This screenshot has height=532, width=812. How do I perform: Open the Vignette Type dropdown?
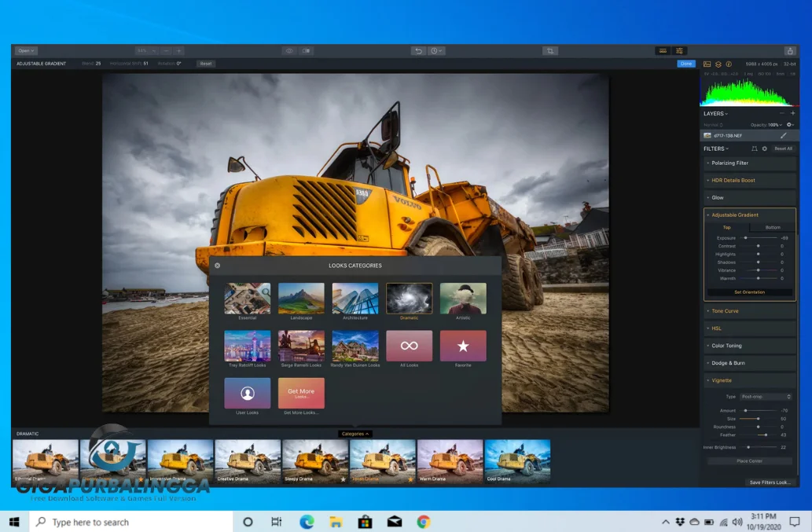766,397
